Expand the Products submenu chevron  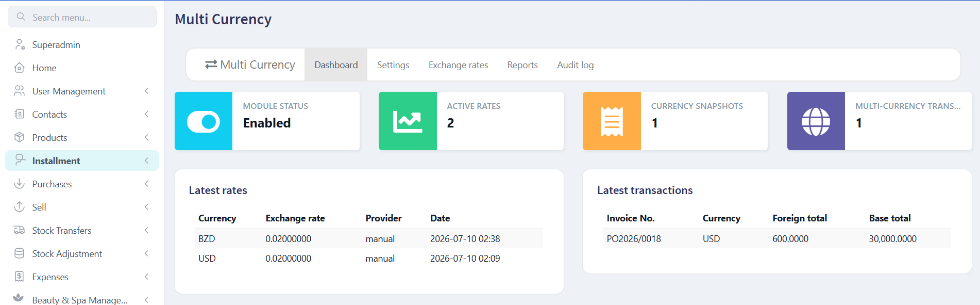(146, 137)
